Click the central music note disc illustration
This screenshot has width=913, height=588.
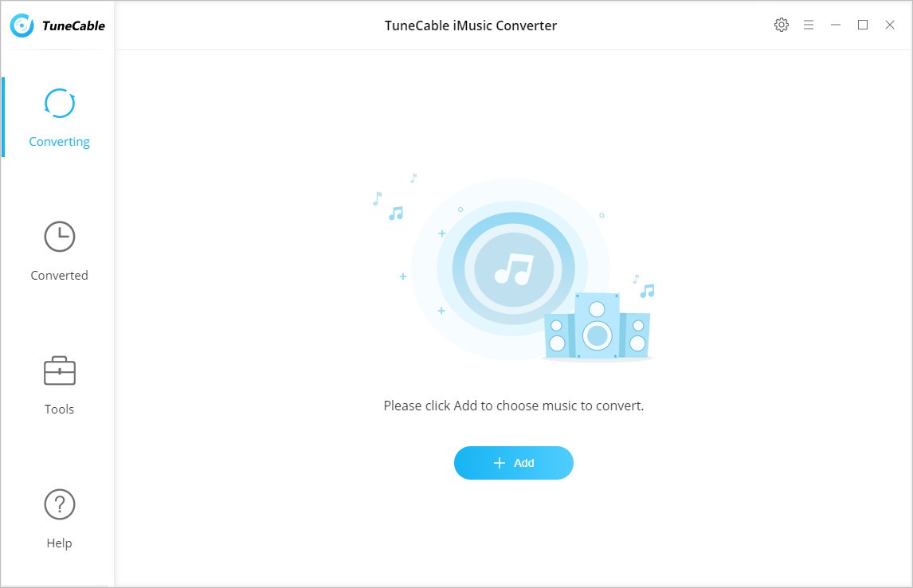coord(513,269)
